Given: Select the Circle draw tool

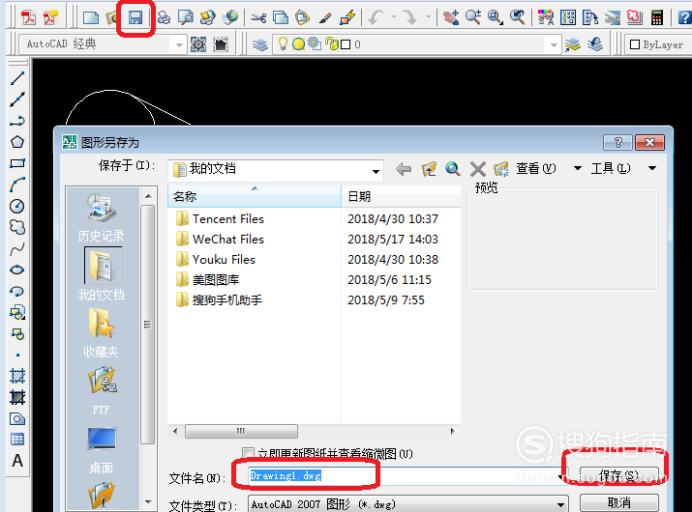Looking at the screenshot, I should [x=17, y=206].
